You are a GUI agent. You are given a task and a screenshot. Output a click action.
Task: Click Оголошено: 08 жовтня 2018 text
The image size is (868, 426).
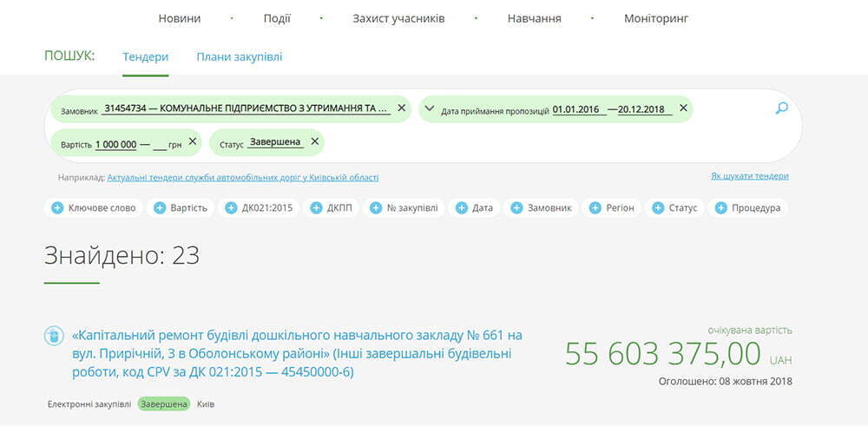725,381
